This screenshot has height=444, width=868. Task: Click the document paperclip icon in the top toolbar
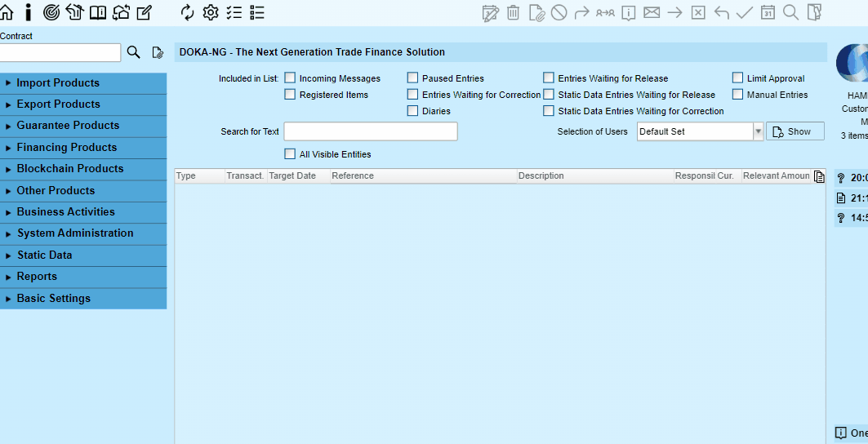click(536, 12)
